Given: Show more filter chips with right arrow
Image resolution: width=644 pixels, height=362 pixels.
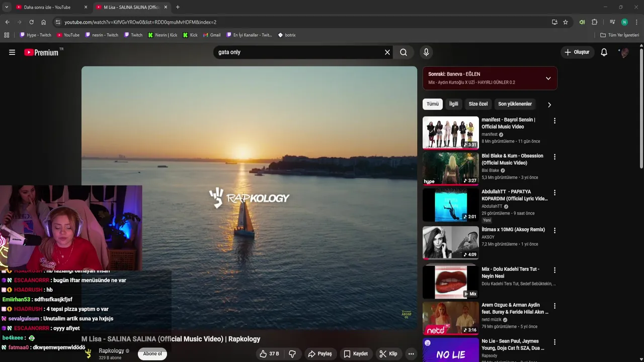Looking at the screenshot, I should pyautogui.click(x=549, y=105).
